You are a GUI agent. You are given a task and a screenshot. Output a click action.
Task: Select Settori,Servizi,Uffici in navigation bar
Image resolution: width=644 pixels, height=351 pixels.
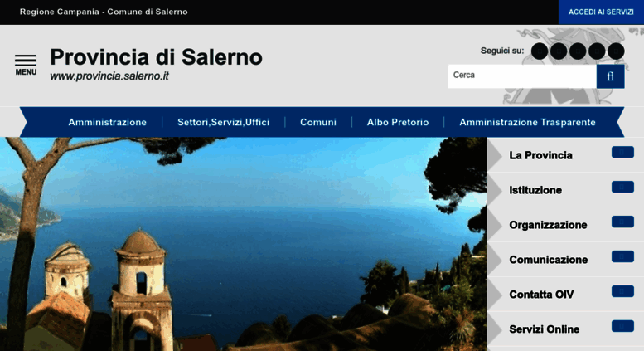[224, 122]
